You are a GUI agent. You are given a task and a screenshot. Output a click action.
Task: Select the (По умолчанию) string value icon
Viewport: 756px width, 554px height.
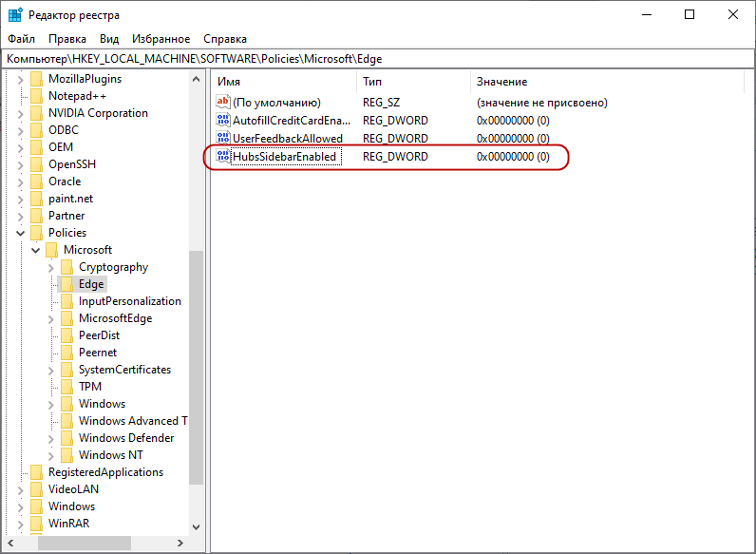click(x=223, y=102)
